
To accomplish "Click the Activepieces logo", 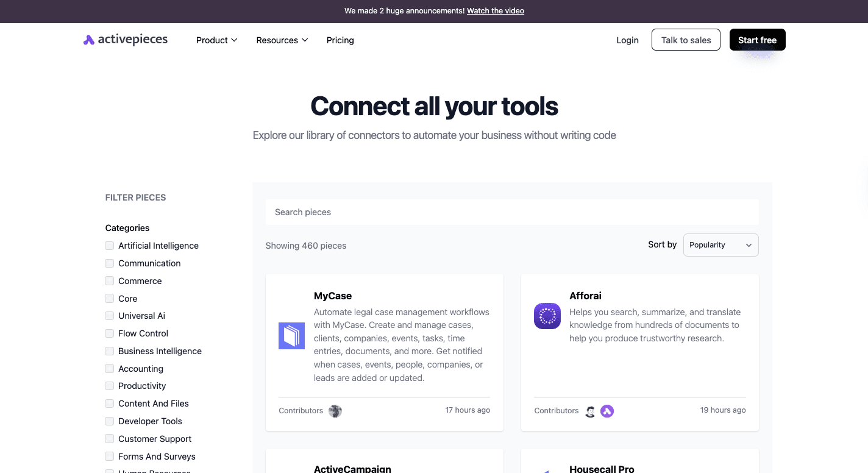I will (x=125, y=39).
